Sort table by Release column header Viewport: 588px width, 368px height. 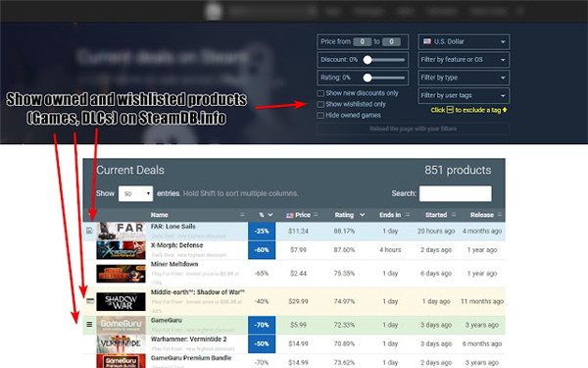tap(482, 215)
